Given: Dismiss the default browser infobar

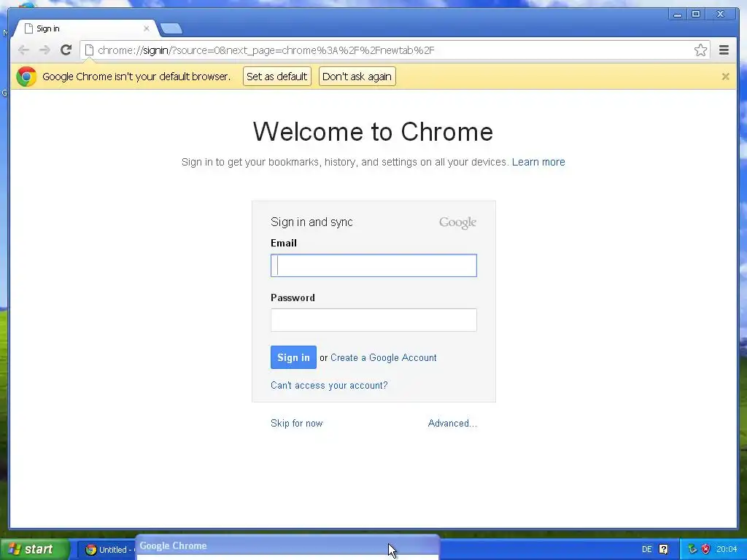Looking at the screenshot, I should (725, 76).
